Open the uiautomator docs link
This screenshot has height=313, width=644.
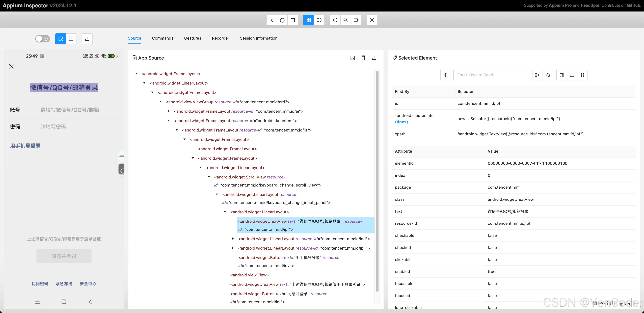[401, 122]
